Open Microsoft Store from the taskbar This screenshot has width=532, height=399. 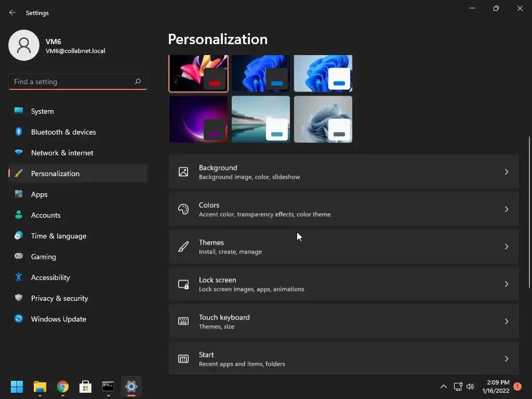86,387
